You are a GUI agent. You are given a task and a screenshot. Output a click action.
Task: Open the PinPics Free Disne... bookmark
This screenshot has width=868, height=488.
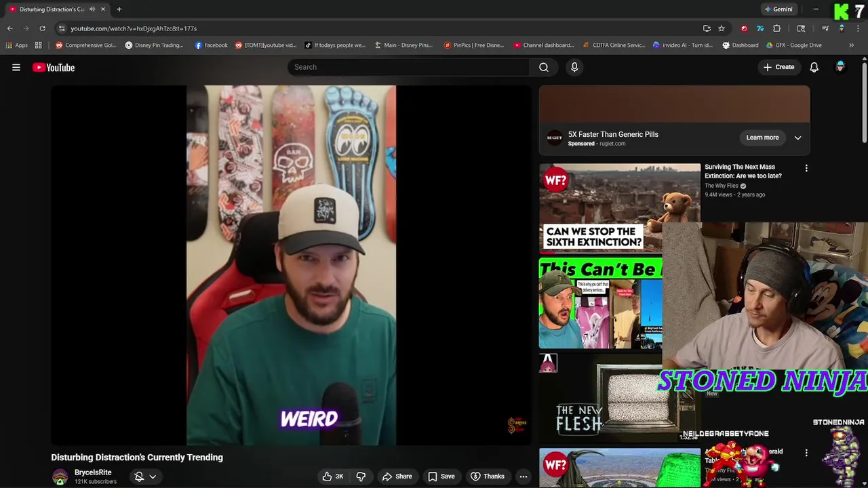[x=474, y=45]
